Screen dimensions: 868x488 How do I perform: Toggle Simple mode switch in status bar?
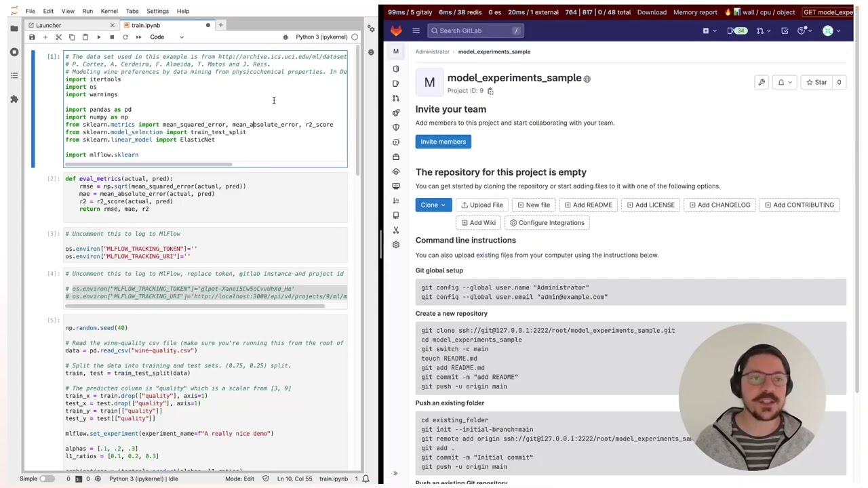click(46, 479)
